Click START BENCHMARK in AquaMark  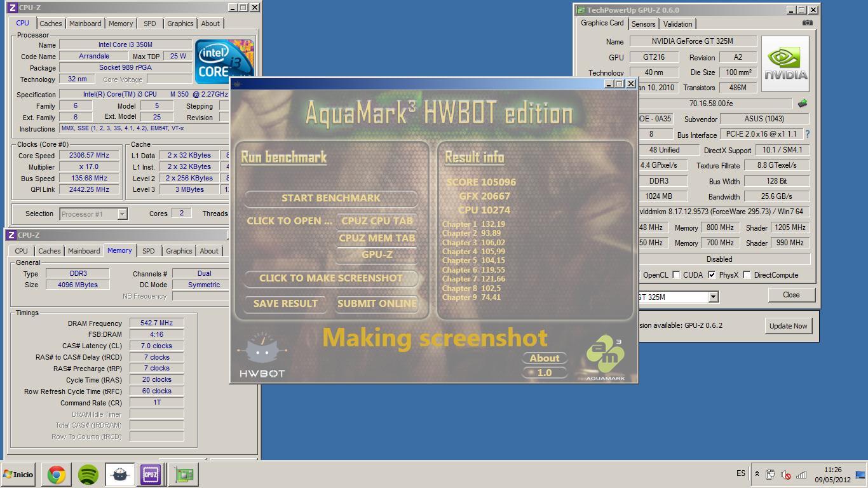[x=331, y=198]
